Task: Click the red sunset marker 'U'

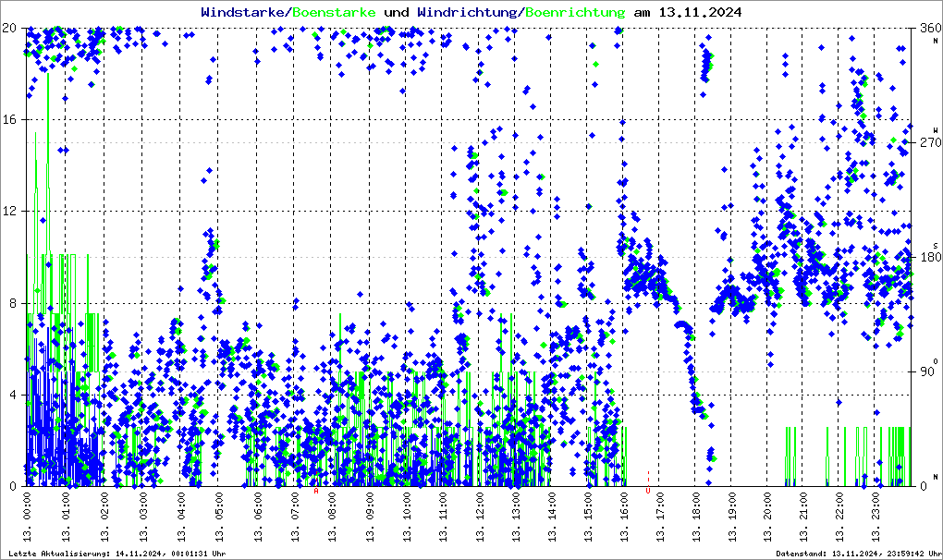Action: [x=648, y=491]
